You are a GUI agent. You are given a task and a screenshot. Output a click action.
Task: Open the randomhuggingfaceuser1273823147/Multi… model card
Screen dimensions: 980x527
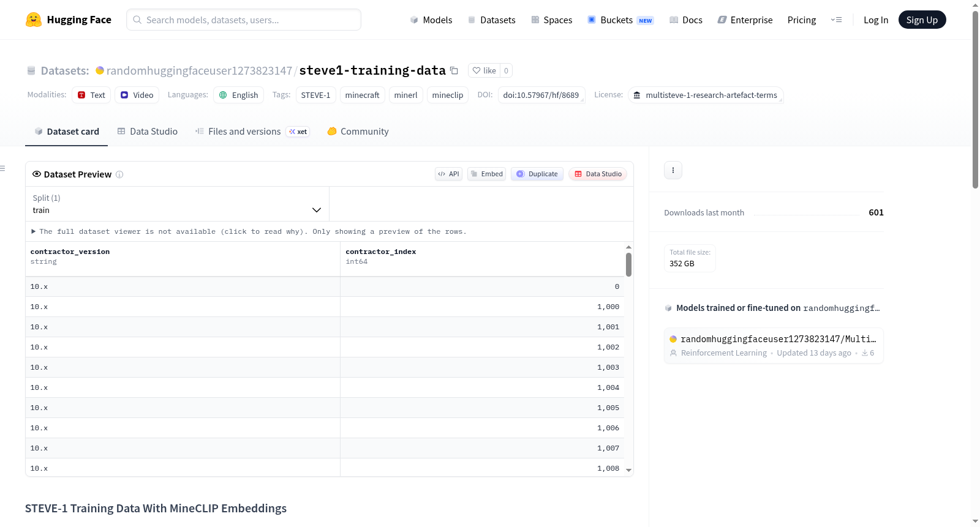(x=774, y=345)
